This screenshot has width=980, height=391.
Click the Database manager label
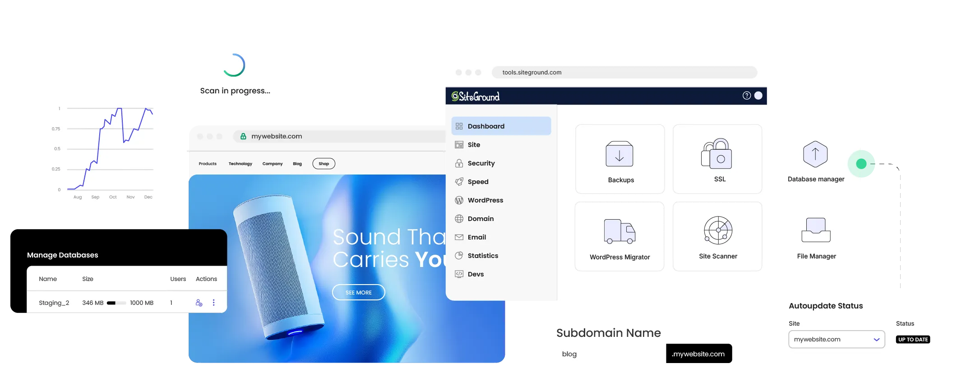coord(816,179)
